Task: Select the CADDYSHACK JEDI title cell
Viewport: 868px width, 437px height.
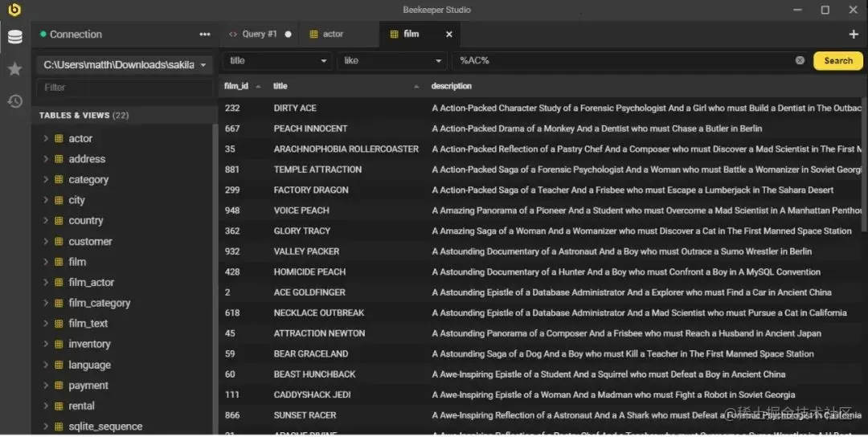Action: [312, 395]
